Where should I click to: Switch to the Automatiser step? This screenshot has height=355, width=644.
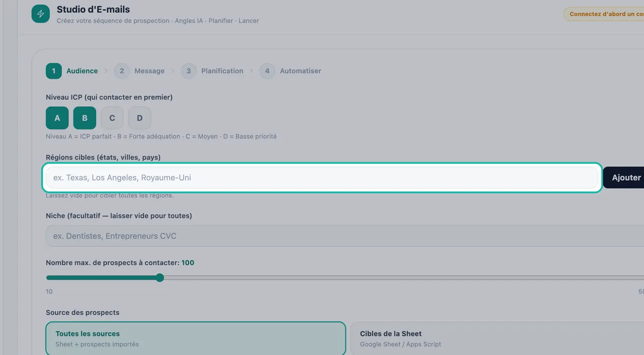coord(290,71)
